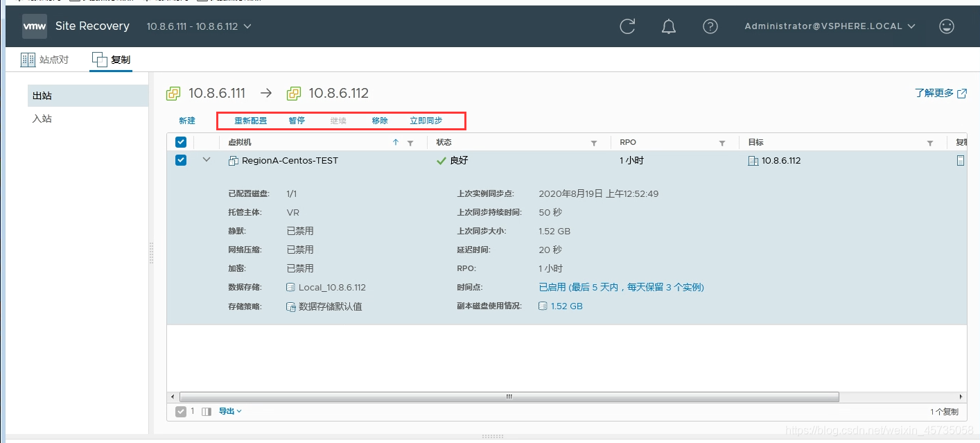Open the 10.8.6.111 - 10.8.6.112 site pair dropdown

tap(199, 26)
